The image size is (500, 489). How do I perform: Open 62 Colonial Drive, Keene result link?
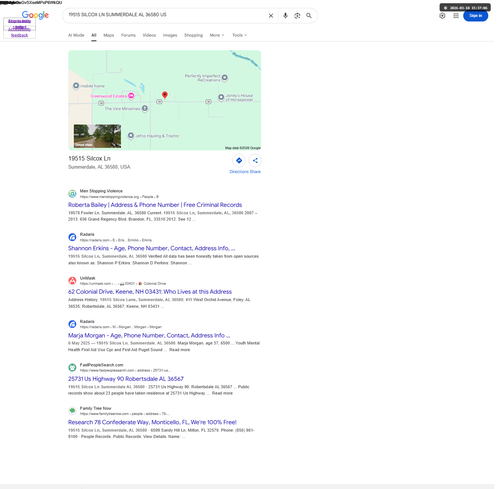coord(150,292)
